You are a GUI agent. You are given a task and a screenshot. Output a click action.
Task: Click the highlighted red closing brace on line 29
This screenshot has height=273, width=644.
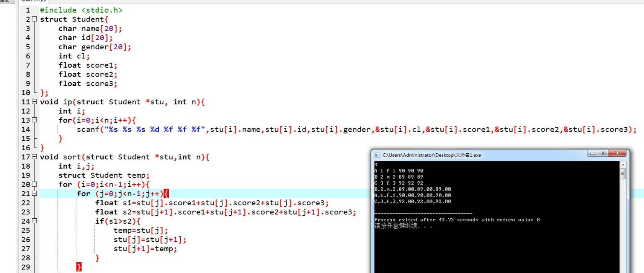78,267
